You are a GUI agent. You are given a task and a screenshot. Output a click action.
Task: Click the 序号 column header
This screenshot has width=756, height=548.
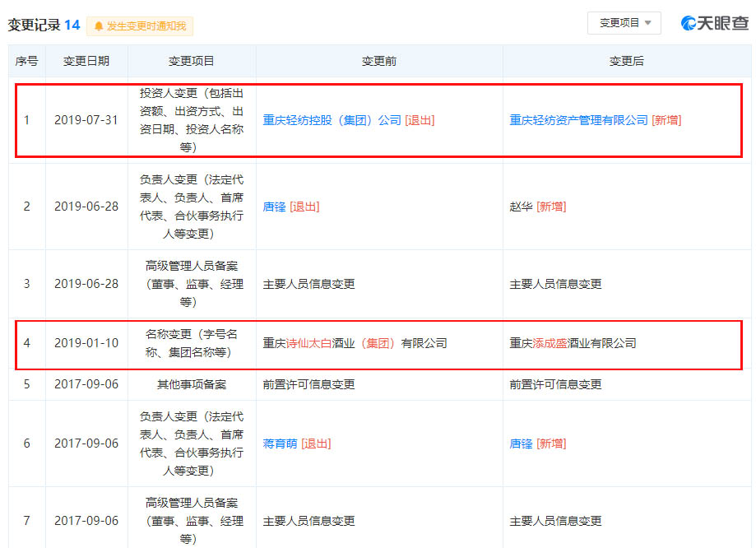tap(26, 62)
